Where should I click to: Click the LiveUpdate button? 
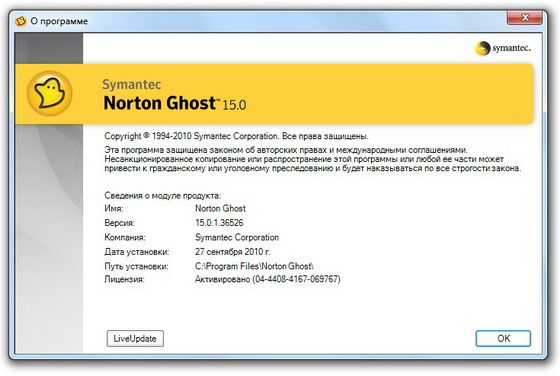[135, 338]
